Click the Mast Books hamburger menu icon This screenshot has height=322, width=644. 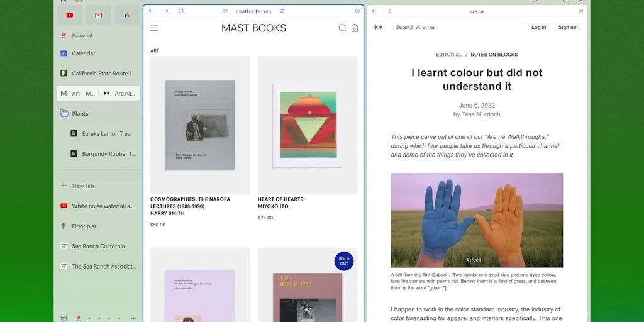coord(154,28)
